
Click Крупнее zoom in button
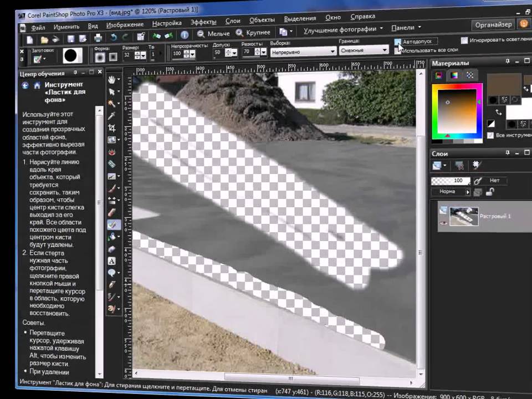click(x=253, y=33)
